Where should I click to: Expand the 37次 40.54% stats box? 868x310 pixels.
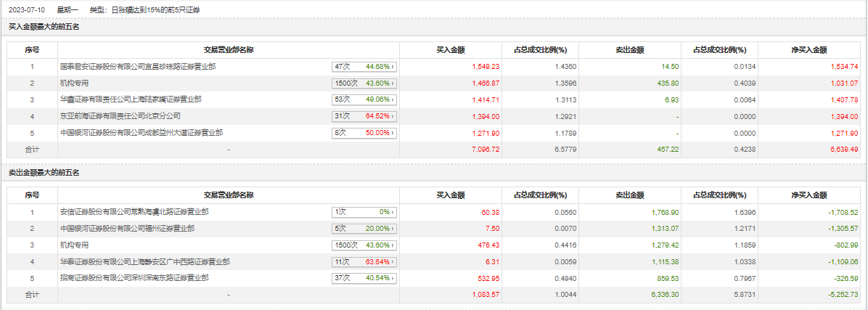(x=364, y=278)
